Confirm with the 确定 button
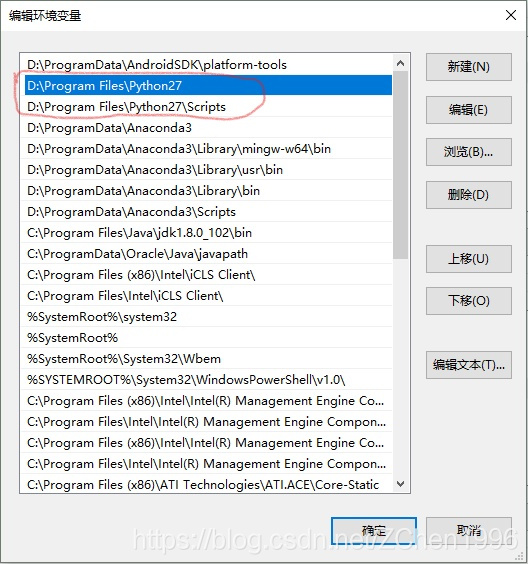This screenshot has width=528, height=564. click(x=374, y=531)
